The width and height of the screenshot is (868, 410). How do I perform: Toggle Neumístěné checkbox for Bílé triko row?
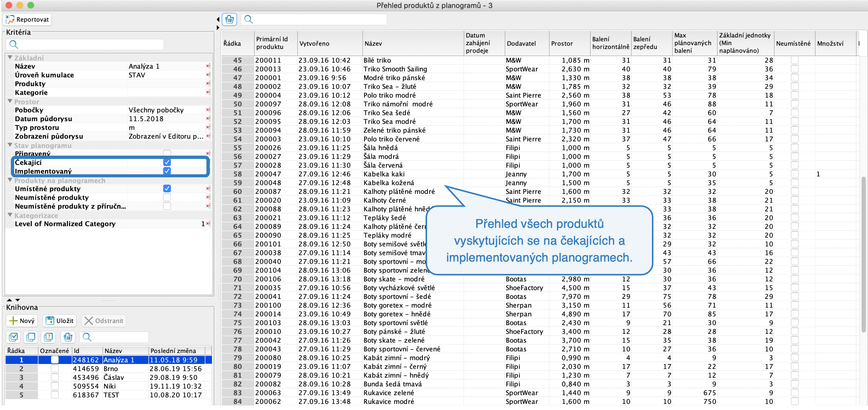coord(794,60)
